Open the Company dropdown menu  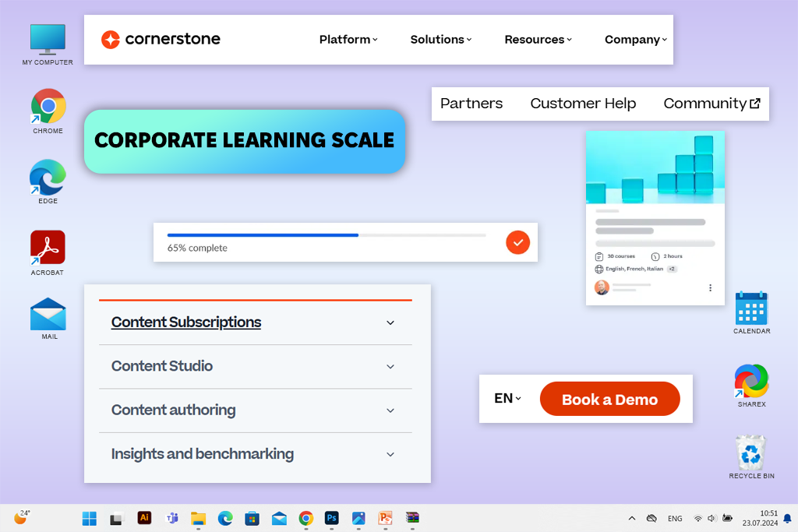pos(636,40)
